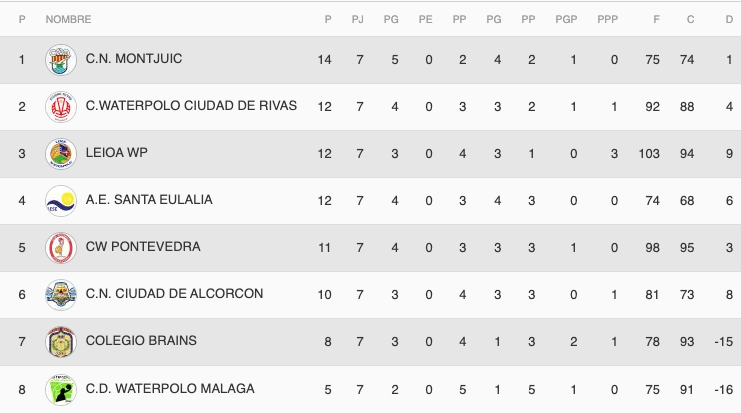Image resolution: width=741 pixels, height=413 pixels.
Task: Click the Colegio Brains team crest
Action: pyautogui.click(x=60, y=341)
